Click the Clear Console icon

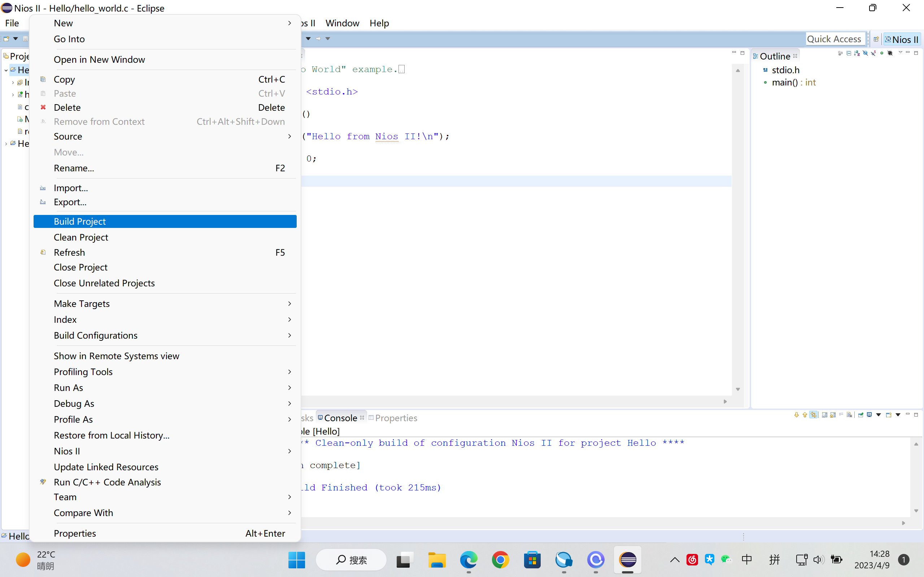tap(849, 415)
